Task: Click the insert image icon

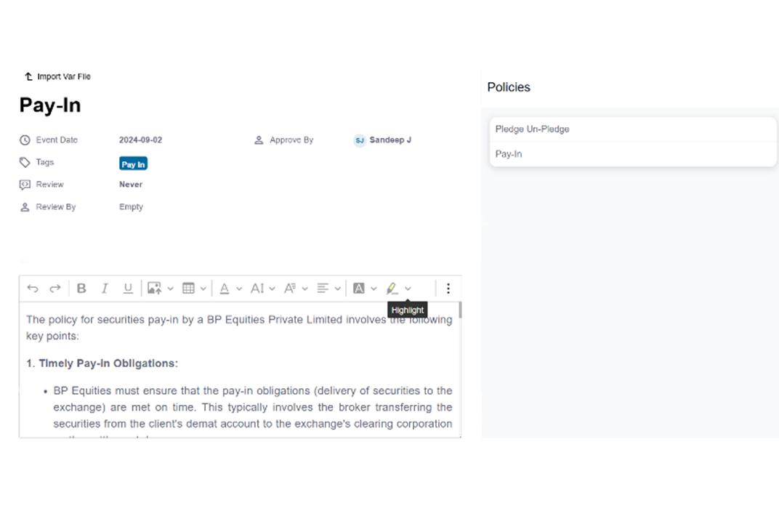Action: [154, 289]
